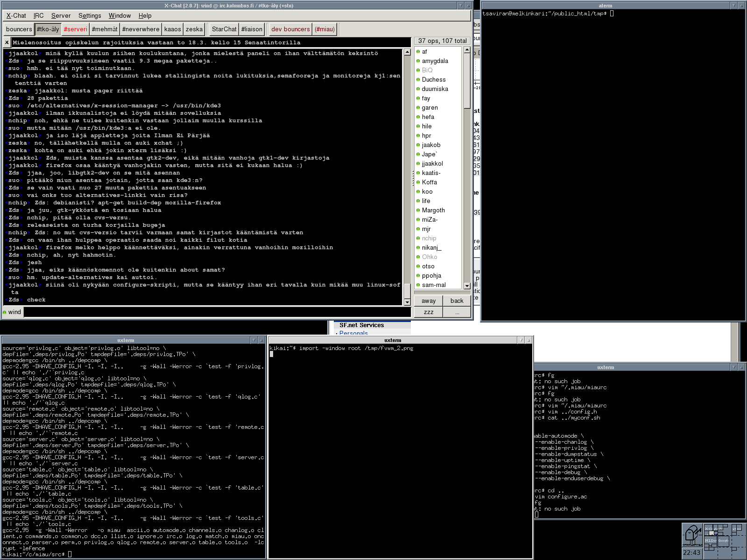747x560 pixels.
Task: Click the chat area scroll-up arrow
Action: pos(407,53)
